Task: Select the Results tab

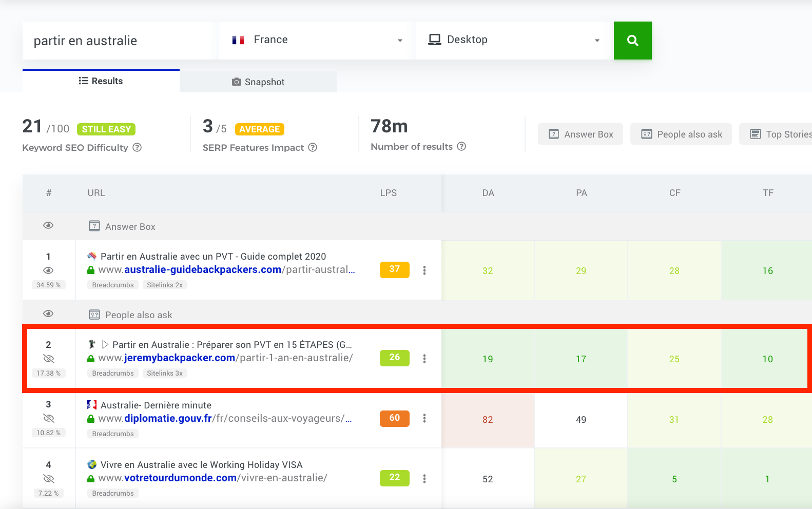Action: (101, 81)
